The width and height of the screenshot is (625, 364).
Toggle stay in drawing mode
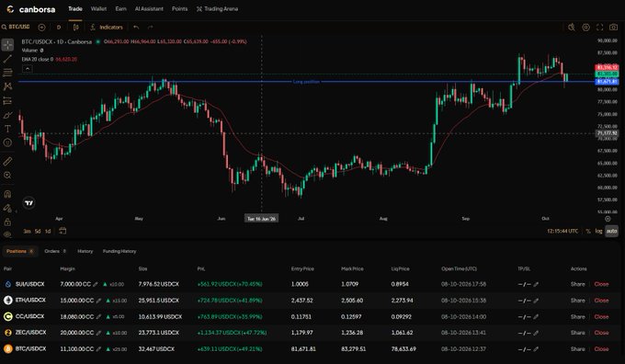pos(7,208)
